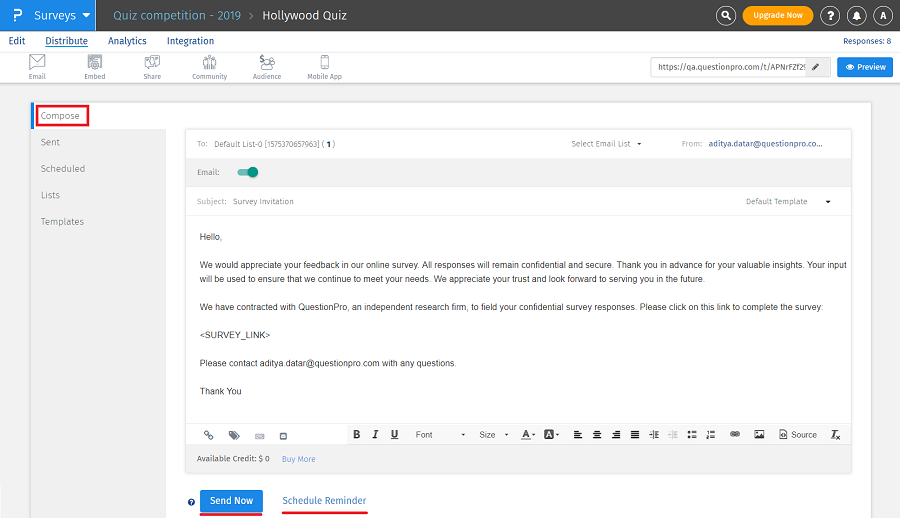Viewport: 900px width, 518px height.
Task: Click the Schedule Reminder link
Action: pyautogui.click(x=324, y=501)
